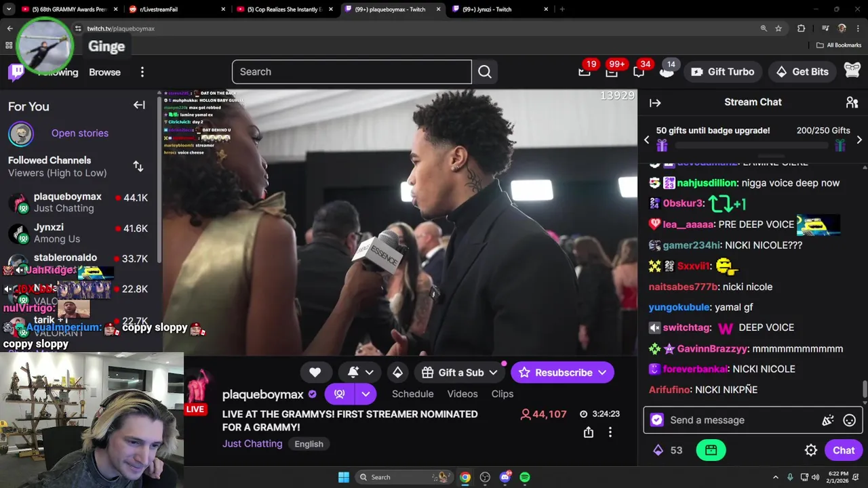Open Prime loot icon with 19 badge
The height and width of the screenshot is (488, 868).
point(585,72)
